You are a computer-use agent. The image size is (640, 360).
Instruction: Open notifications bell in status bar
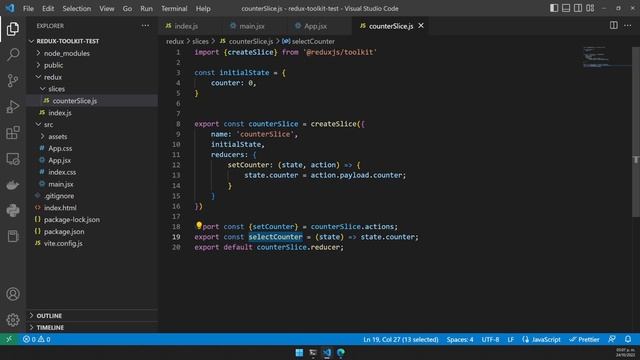(628, 339)
